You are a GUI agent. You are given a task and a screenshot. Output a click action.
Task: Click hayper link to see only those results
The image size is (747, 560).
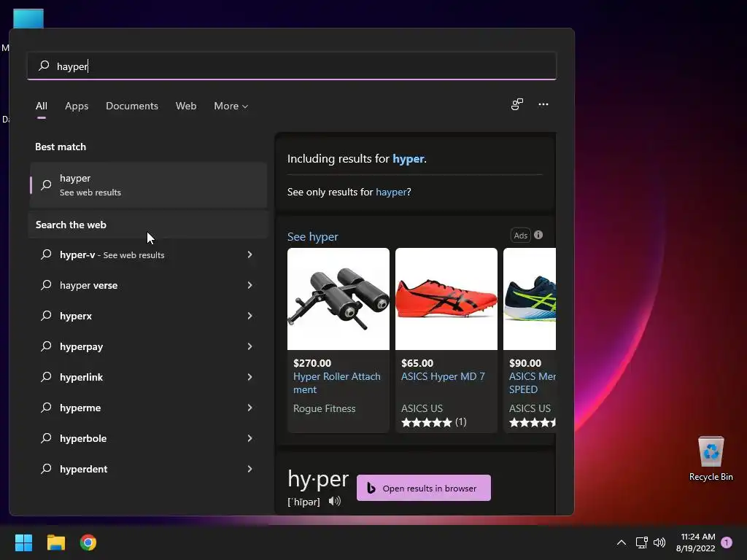tap(391, 192)
